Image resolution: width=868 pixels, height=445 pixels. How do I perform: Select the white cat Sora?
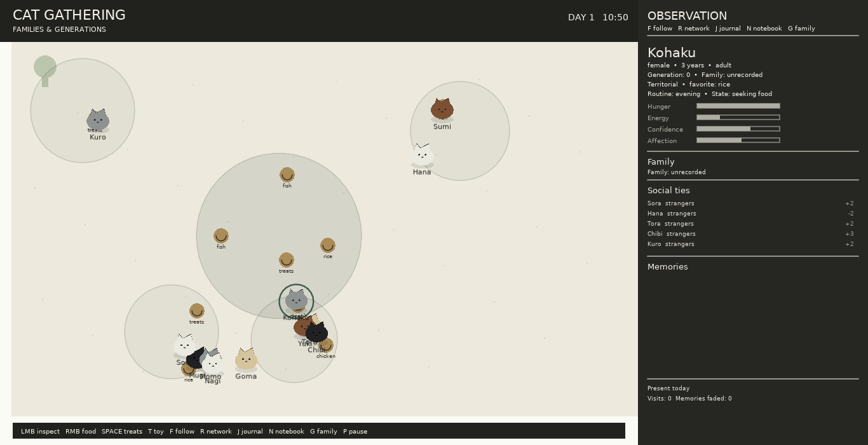coord(184,345)
